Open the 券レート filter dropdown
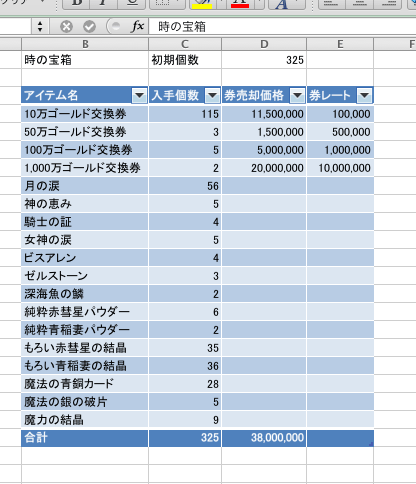Screen dimensions: 416x484 coord(364,96)
